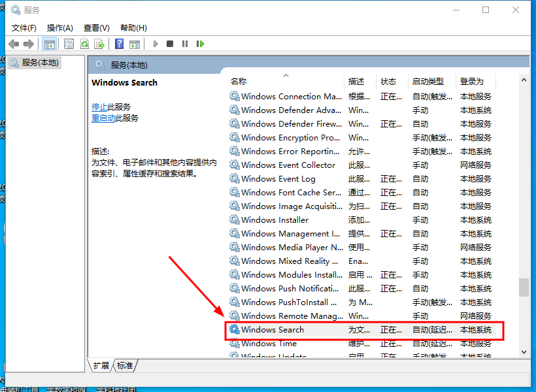
Task: Click the Export List toolbar icon
Action: click(99, 44)
